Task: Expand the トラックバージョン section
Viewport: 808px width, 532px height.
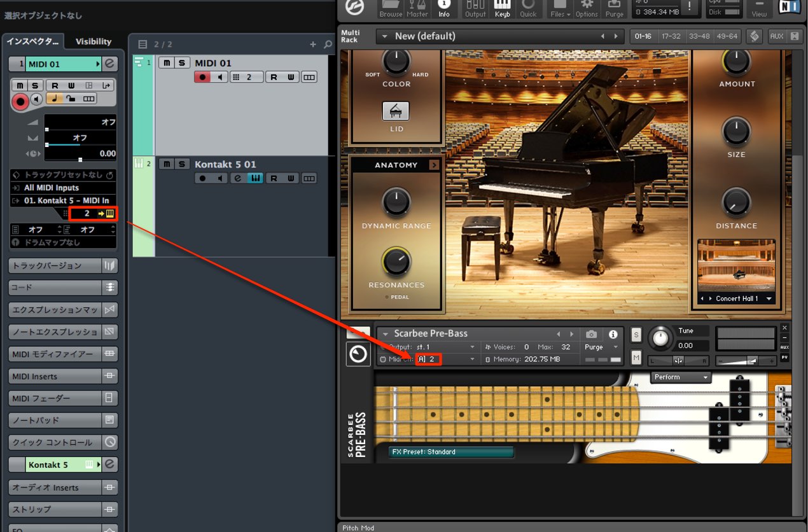Action: click(x=64, y=266)
